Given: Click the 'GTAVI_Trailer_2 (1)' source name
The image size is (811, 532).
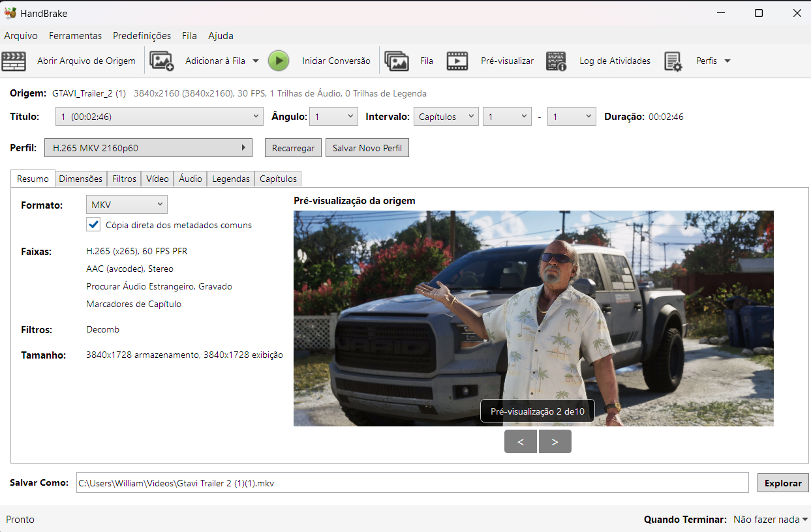Looking at the screenshot, I should 89,94.
